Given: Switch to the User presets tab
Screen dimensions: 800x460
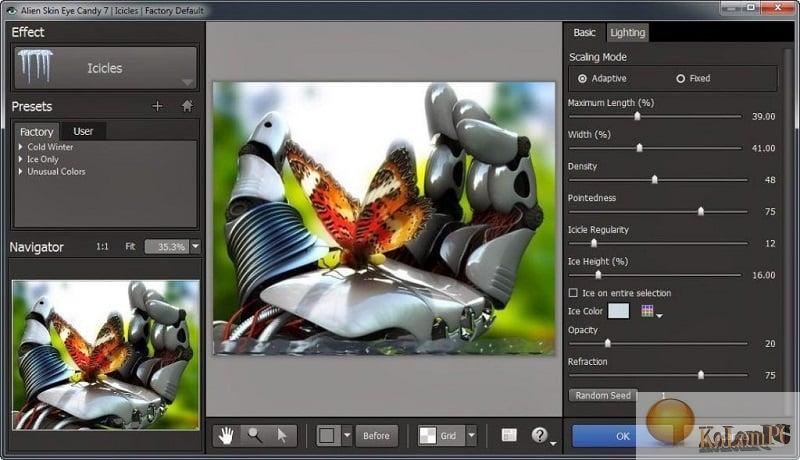Looking at the screenshot, I should tap(83, 131).
